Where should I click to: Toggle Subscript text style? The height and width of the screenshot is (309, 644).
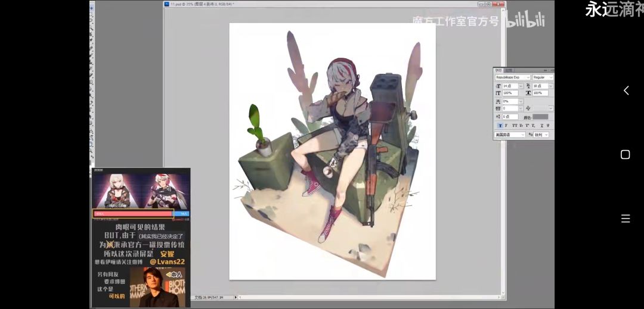click(534, 126)
